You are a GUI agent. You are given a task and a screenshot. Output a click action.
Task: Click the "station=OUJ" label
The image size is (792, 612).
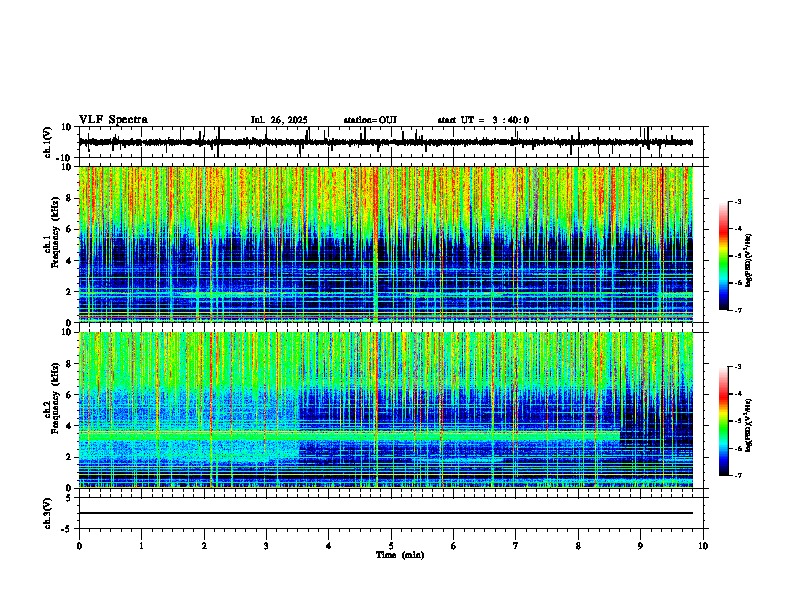(370, 120)
